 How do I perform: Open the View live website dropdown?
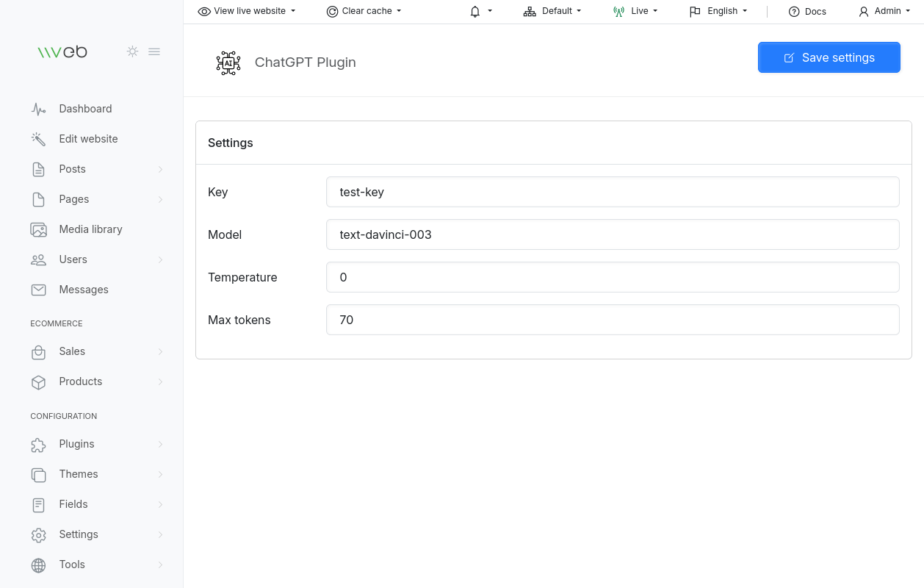pos(247,11)
